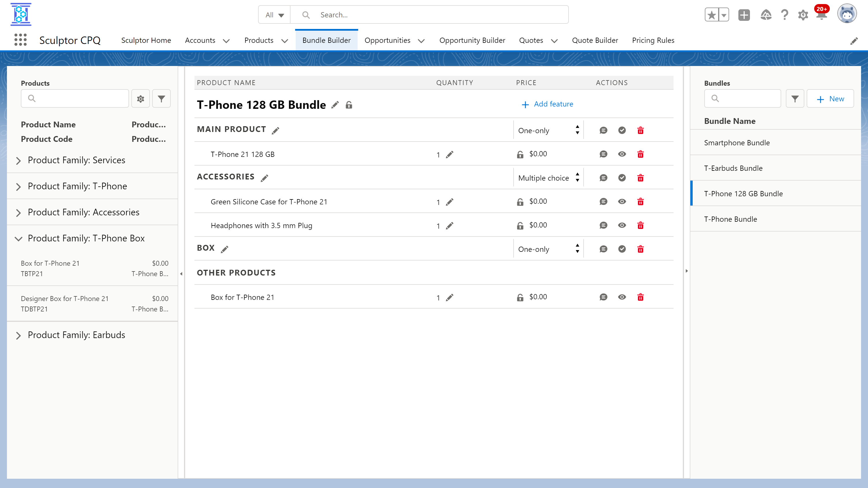
Task: Select the T-Earbuds Bundle from the list
Action: [x=733, y=168]
